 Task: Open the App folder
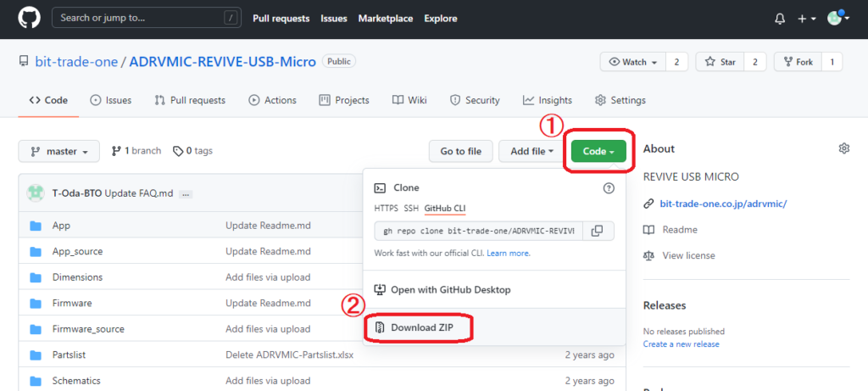tap(61, 226)
